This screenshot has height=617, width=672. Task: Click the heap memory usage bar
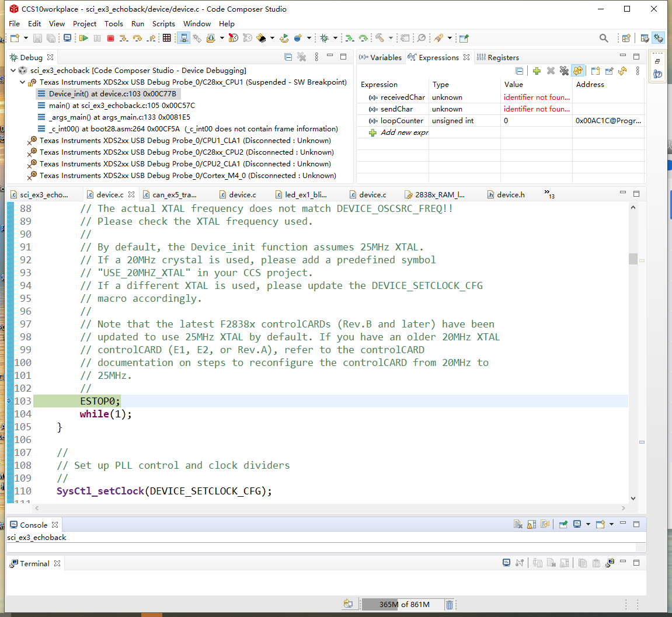403,604
